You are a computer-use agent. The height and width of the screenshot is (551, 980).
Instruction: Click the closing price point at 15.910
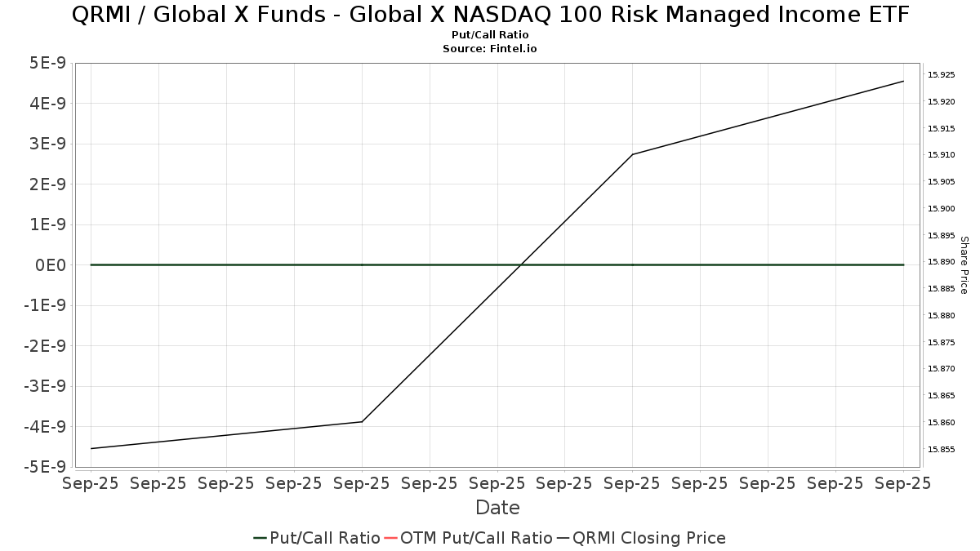point(633,154)
